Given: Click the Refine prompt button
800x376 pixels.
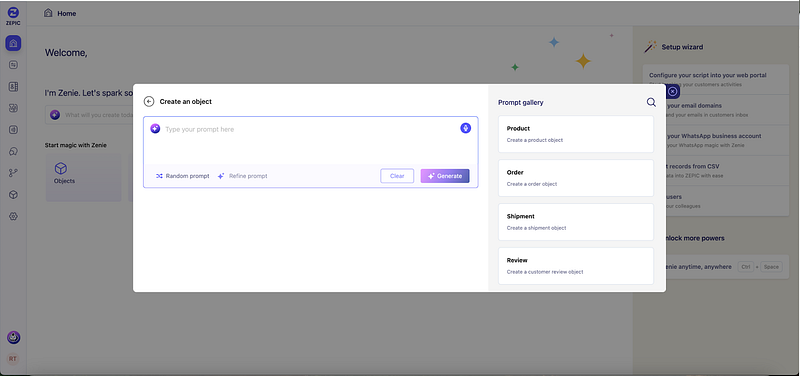Looking at the screenshot, I should [x=242, y=176].
